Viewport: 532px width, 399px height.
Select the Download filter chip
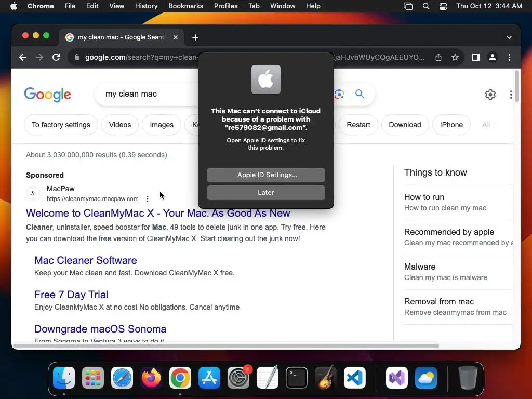pyautogui.click(x=405, y=125)
